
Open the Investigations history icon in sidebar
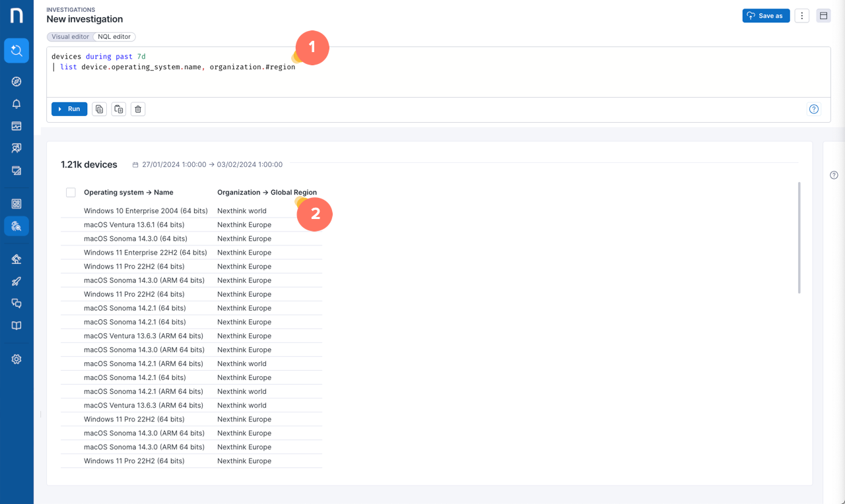pyautogui.click(x=16, y=50)
